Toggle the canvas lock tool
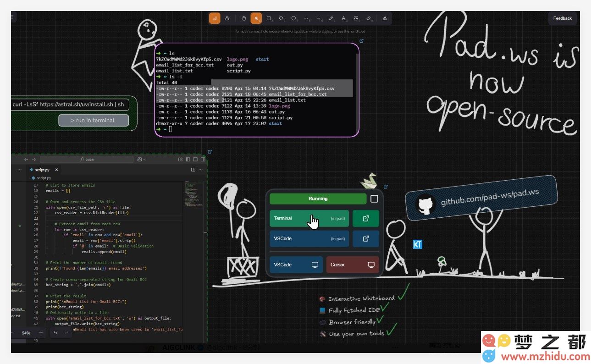This screenshot has width=591, height=364. (227, 18)
